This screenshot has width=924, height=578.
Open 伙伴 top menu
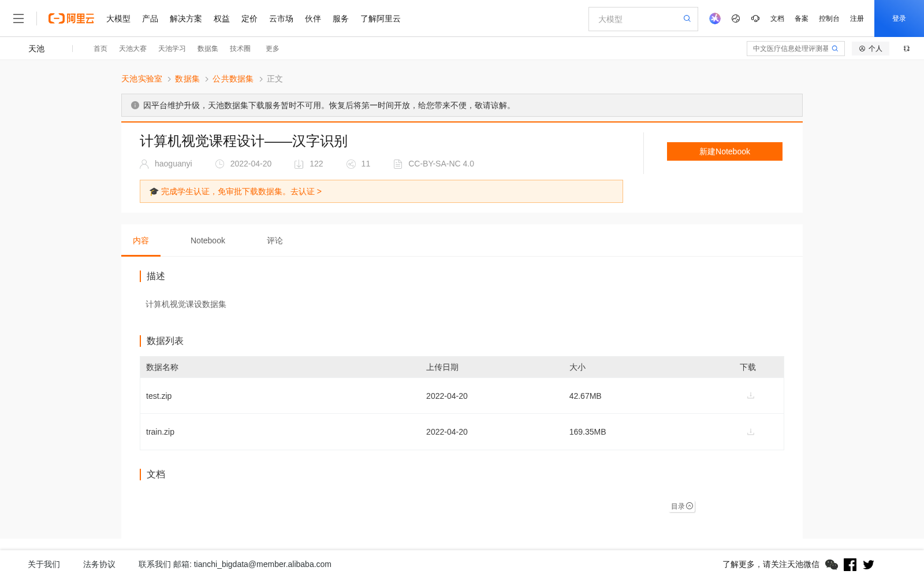click(x=313, y=18)
